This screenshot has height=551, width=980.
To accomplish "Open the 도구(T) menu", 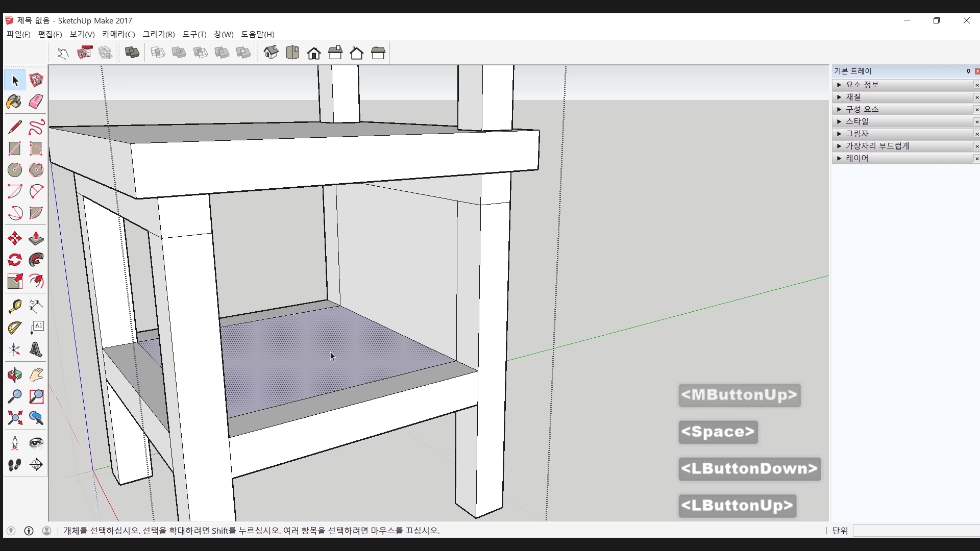I will pyautogui.click(x=194, y=34).
